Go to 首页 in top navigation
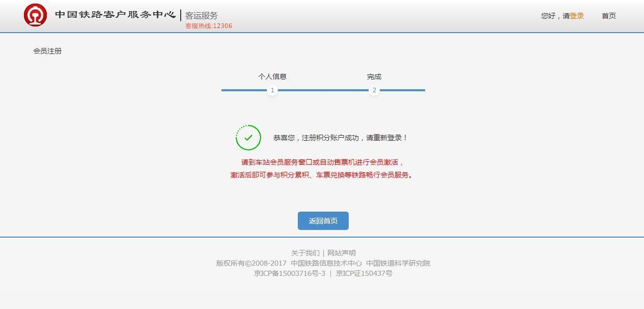The width and height of the screenshot is (644, 309). [x=609, y=16]
